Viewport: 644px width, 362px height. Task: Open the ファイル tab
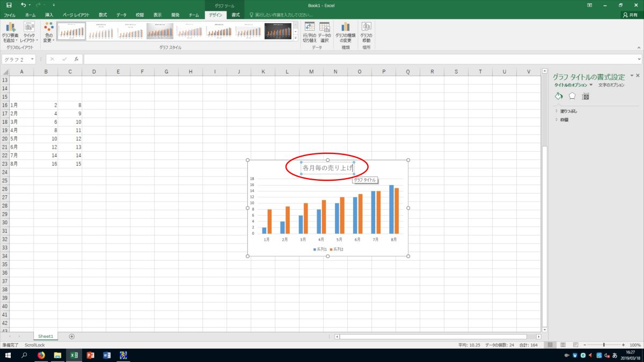coord(10,15)
